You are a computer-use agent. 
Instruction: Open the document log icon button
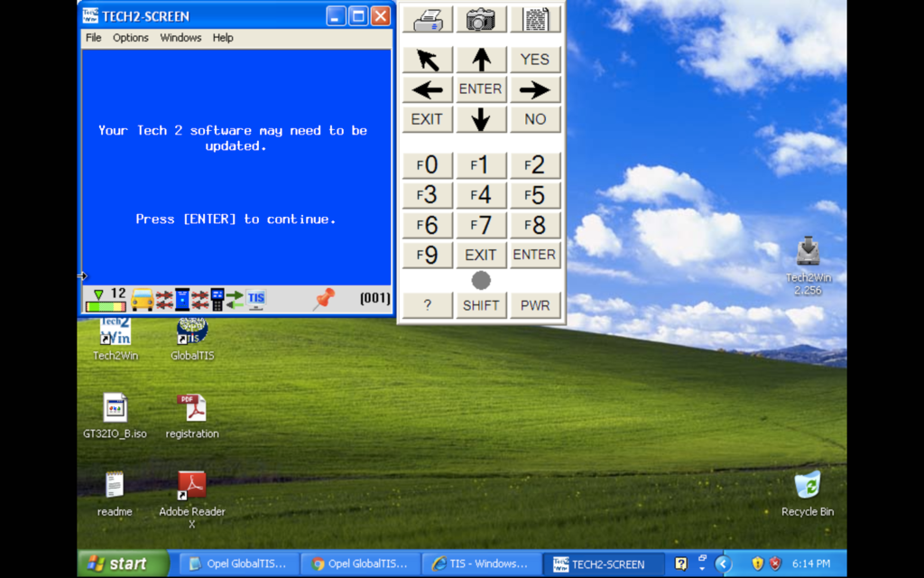pyautogui.click(x=535, y=19)
